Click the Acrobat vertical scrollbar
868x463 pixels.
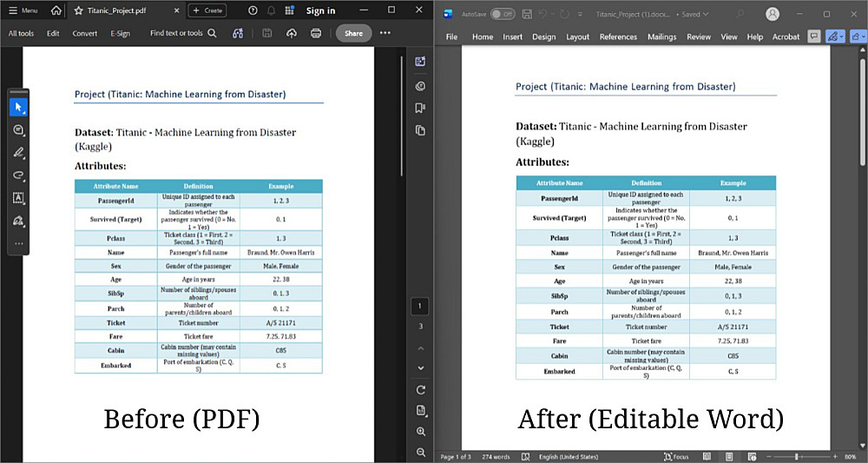point(402,116)
